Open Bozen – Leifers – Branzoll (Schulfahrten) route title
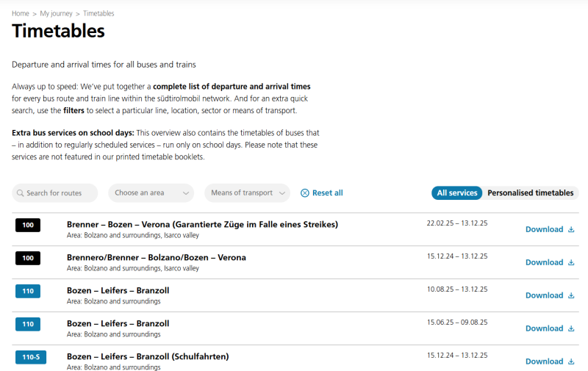Screen dimensions: 588x371 (x=148, y=356)
